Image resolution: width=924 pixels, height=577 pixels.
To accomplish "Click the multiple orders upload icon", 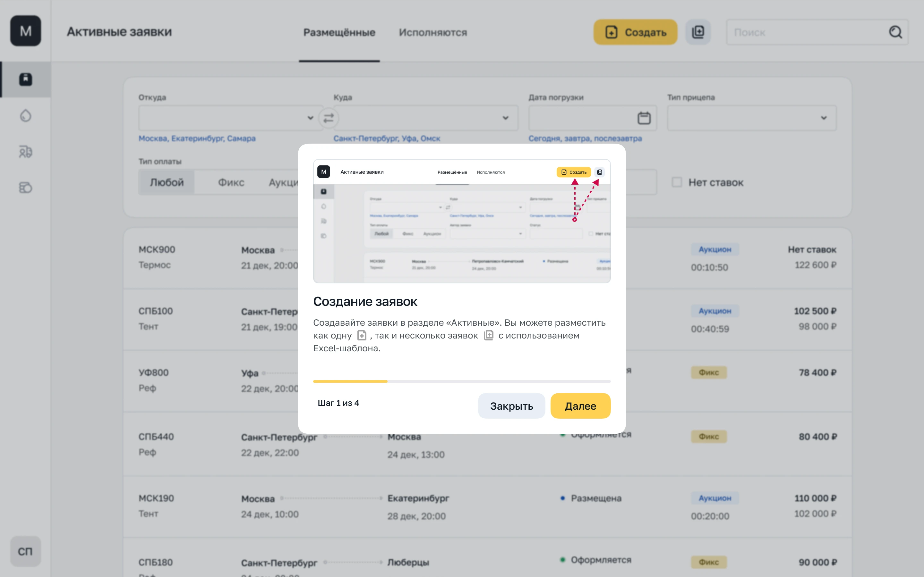I will click(x=698, y=32).
